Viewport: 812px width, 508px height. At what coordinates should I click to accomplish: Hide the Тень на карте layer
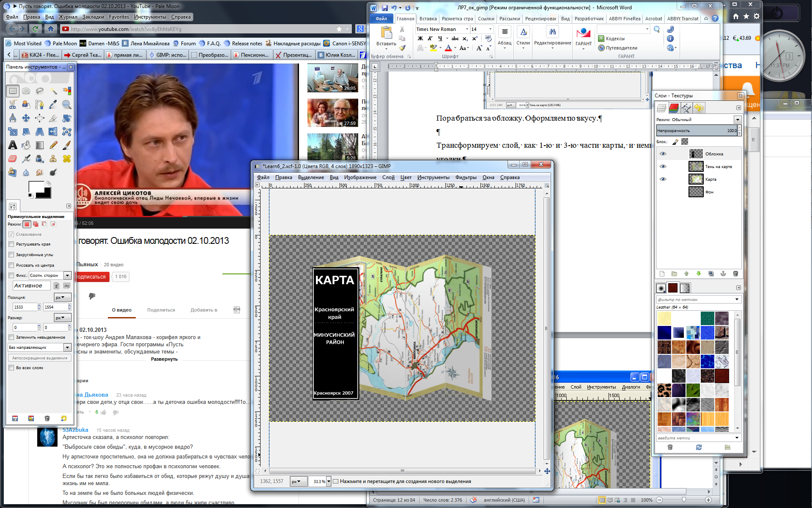pos(663,167)
